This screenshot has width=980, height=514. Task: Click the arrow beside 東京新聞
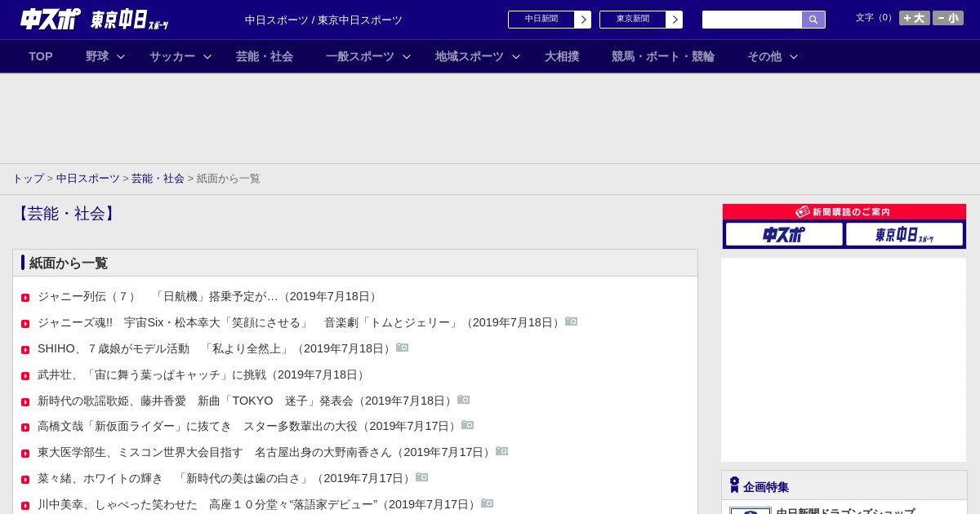point(674,20)
